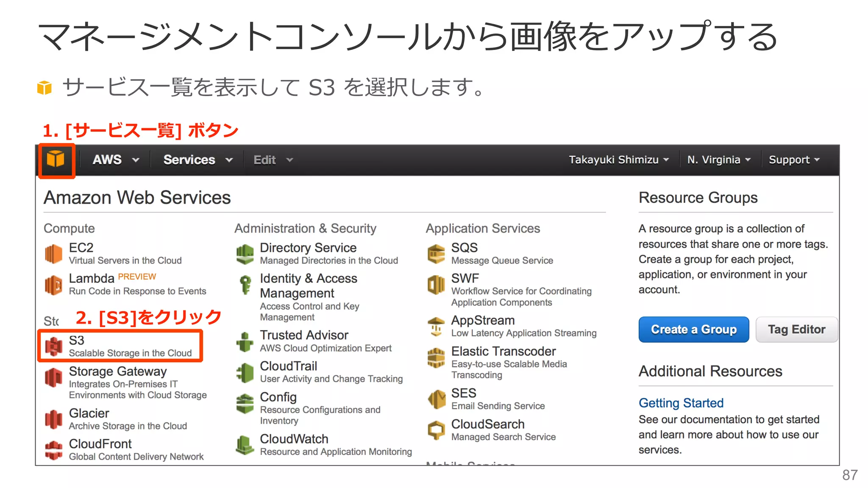868x488 pixels.
Task: Open the Support dropdown menu
Action: 794,160
